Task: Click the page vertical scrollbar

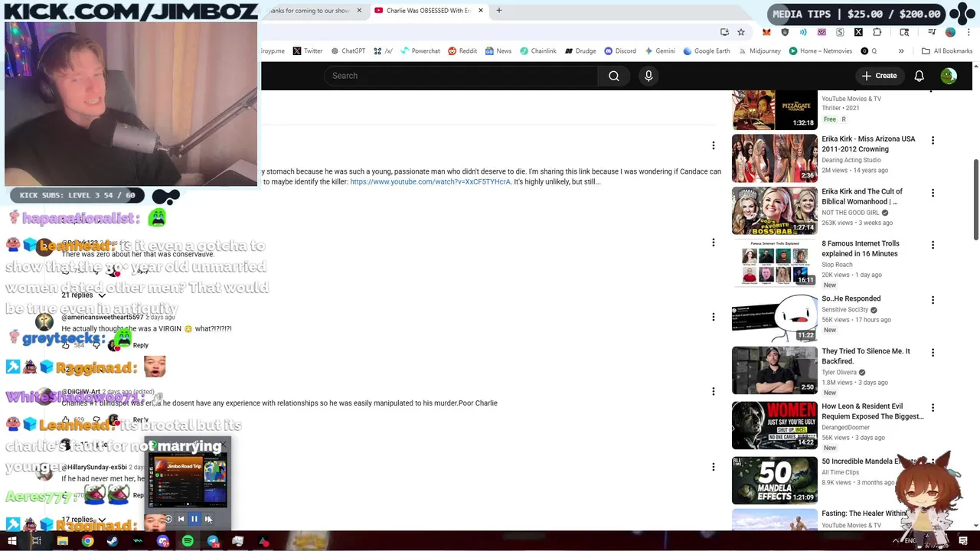Action: (x=975, y=199)
